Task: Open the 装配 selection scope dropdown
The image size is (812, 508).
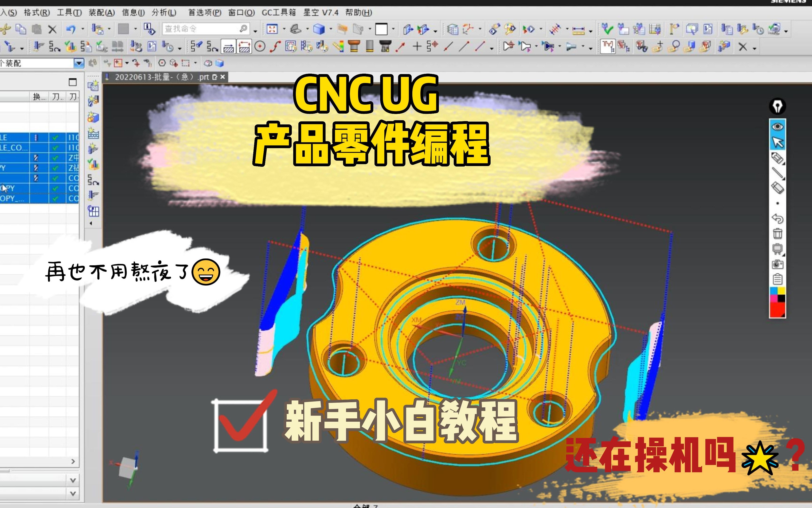Action: point(79,63)
